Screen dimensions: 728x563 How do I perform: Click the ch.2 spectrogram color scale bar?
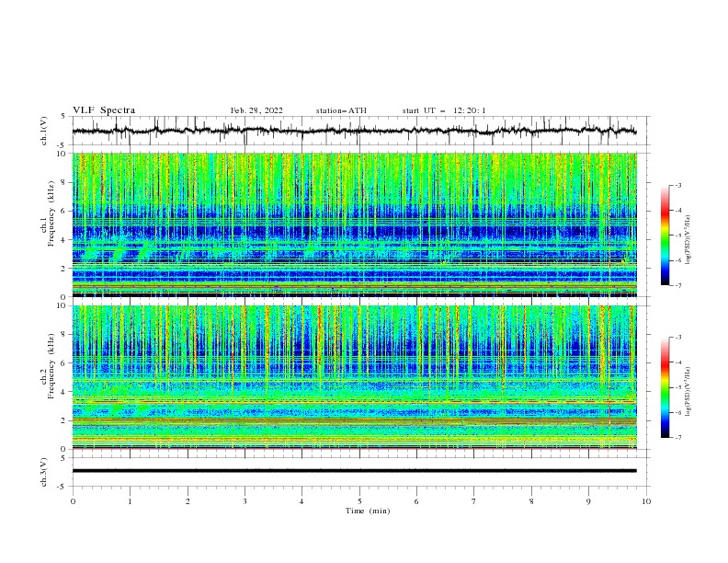pyautogui.click(x=665, y=387)
